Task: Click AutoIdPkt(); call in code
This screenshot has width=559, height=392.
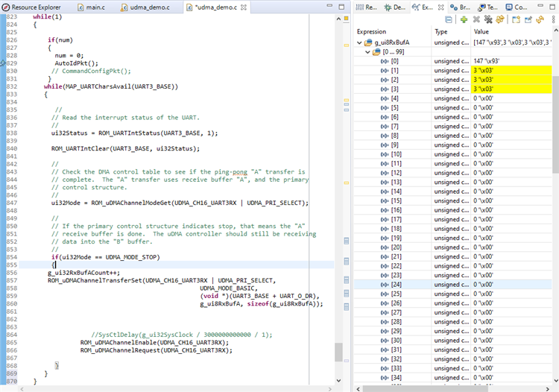Action: 76,63
